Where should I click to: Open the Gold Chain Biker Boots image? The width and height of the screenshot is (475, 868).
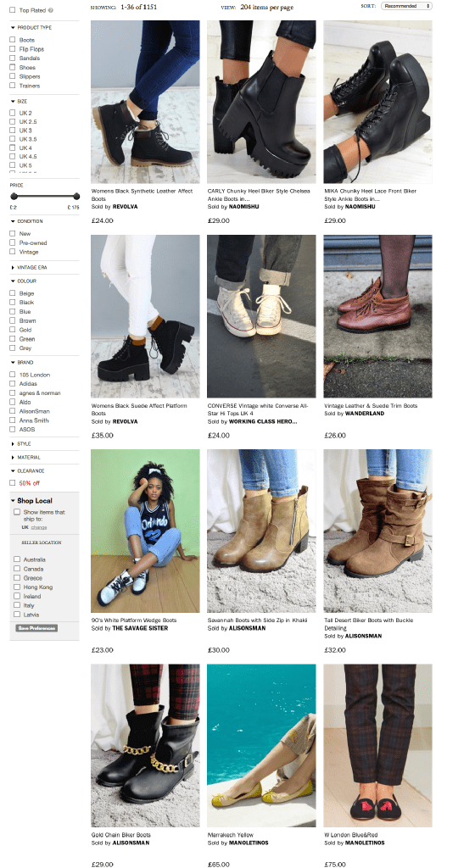[x=145, y=745]
